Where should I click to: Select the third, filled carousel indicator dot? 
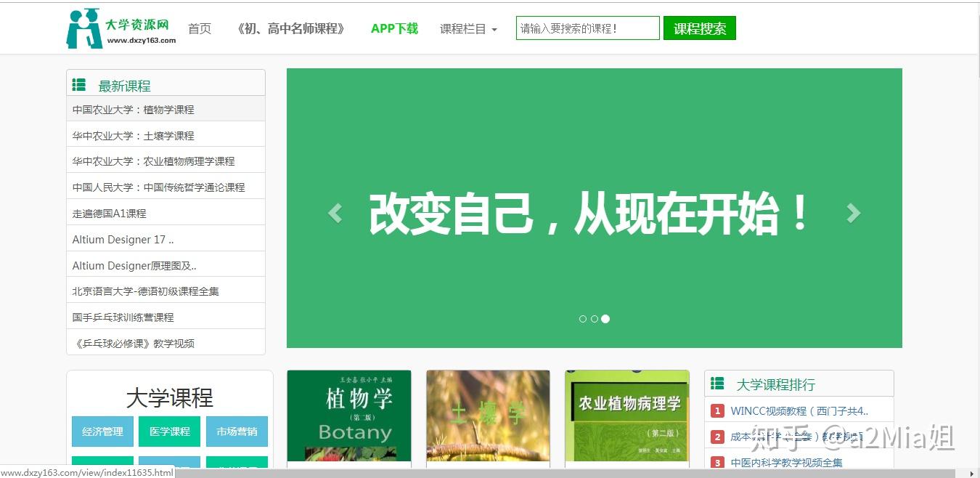(x=605, y=319)
